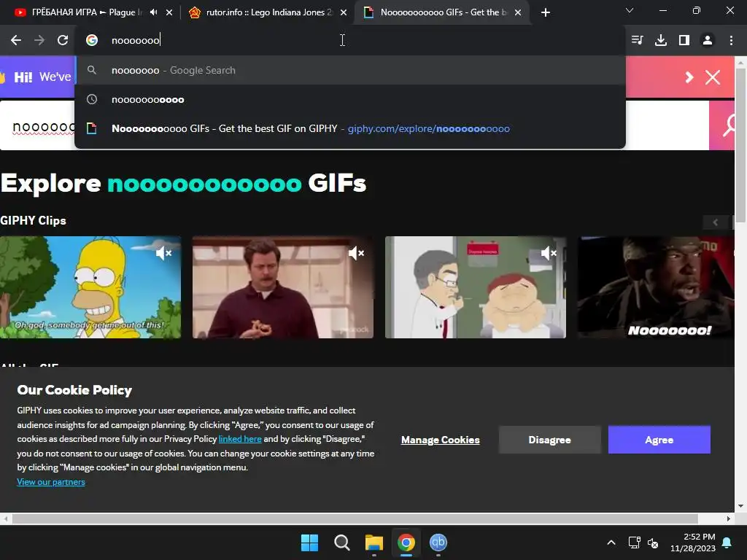Click the Disagree cookie button
This screenshot has height=560, width=747.
[x=550, y=440]
